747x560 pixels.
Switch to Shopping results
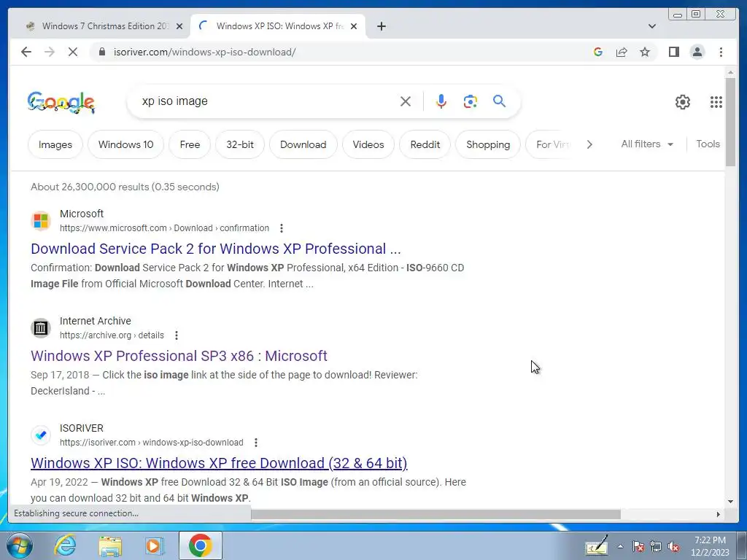click(488, 144)
